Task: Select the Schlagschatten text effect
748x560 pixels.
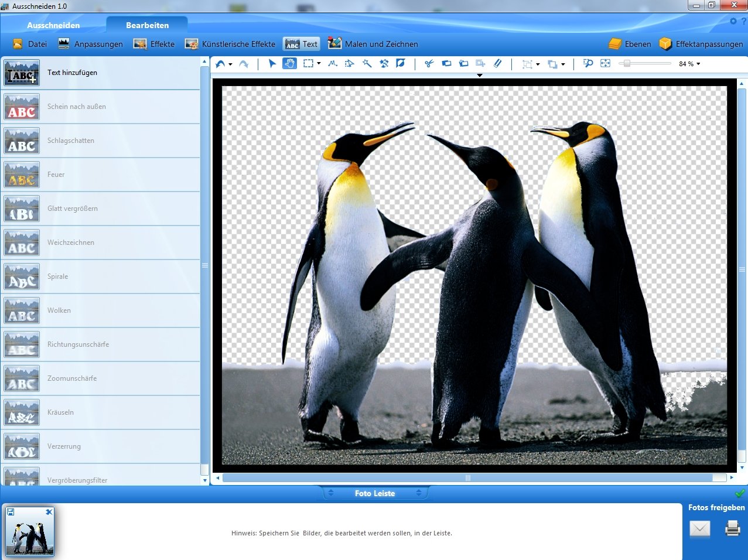Action: (x=101, y=141)
